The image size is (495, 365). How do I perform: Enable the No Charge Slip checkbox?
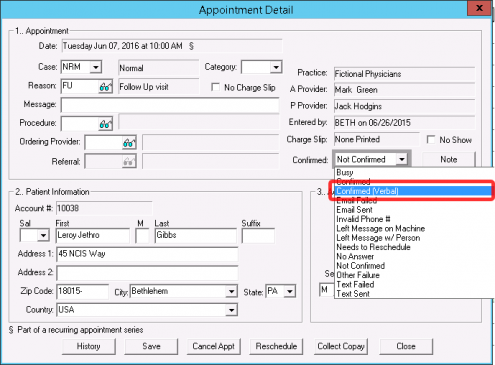click(216, 87)
